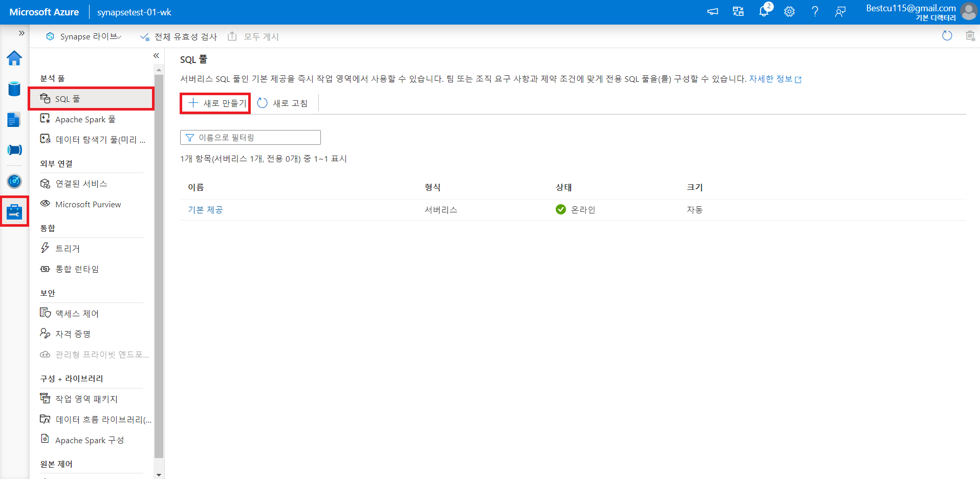Screen dimensions: 980x479
Task: Open the Data hub cylinder icon
Action: pos(14,89)
